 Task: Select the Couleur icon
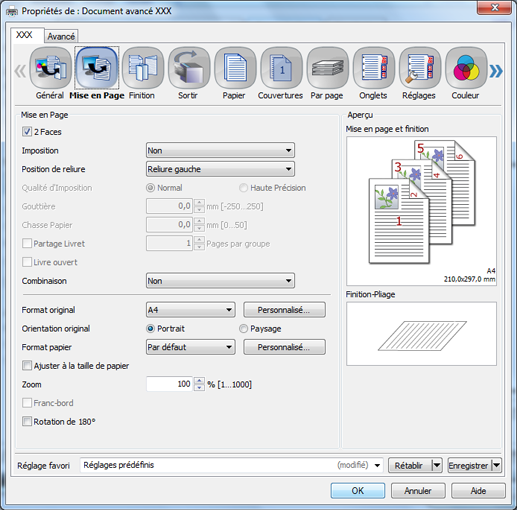pos(466,68)
